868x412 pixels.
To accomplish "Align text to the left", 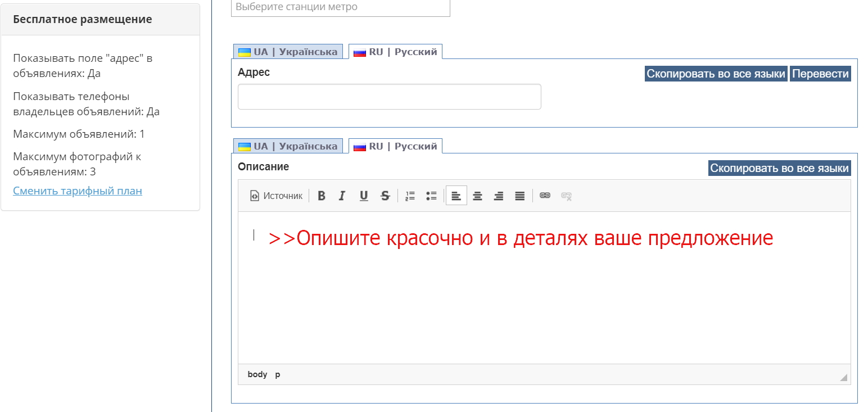I will click(x=456, y=196).
